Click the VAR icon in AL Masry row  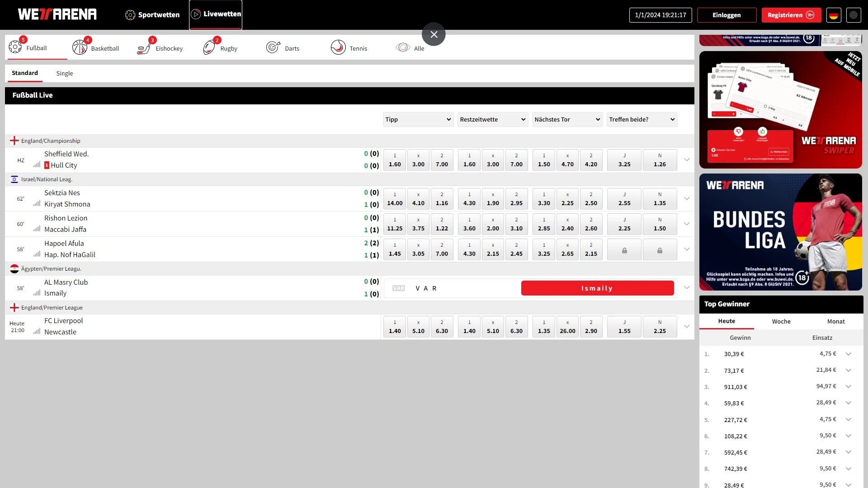398,288
